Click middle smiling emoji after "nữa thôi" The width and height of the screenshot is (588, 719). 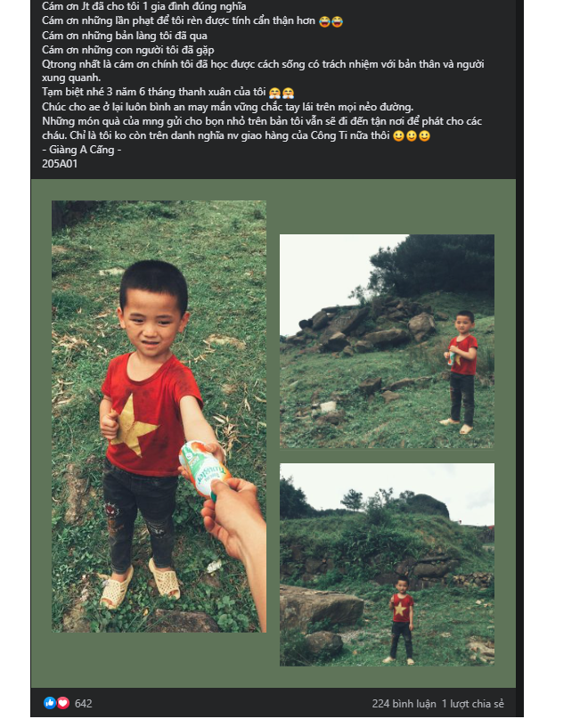pos(412,136)
